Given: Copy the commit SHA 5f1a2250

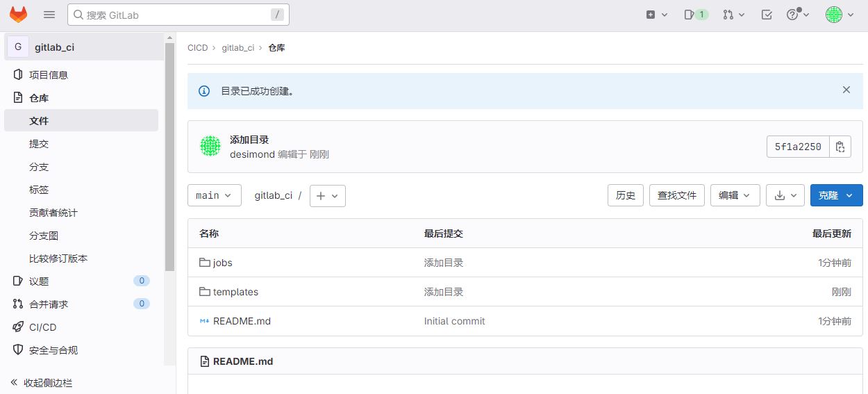Looking at the screenshot, I should coord(840,147).
